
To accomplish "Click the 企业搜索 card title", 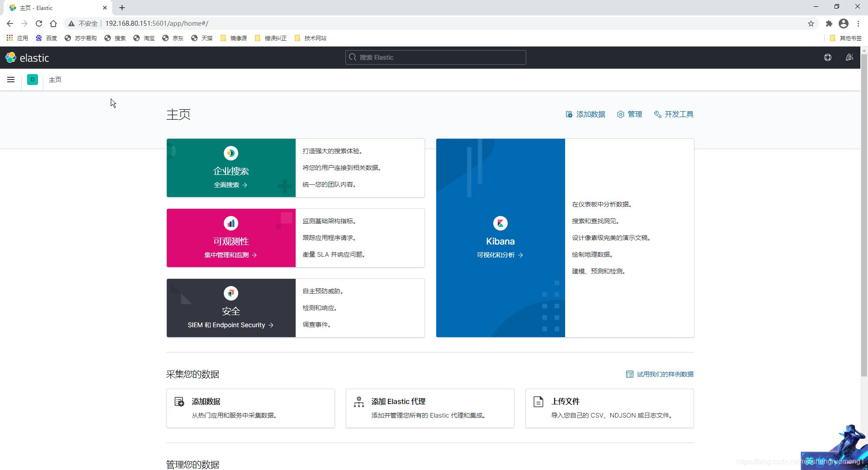I will click(x=231, y=171).
